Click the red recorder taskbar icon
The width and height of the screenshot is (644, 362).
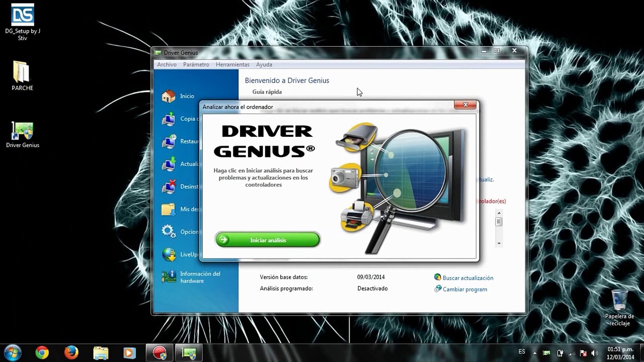click(x=160, y=353)
